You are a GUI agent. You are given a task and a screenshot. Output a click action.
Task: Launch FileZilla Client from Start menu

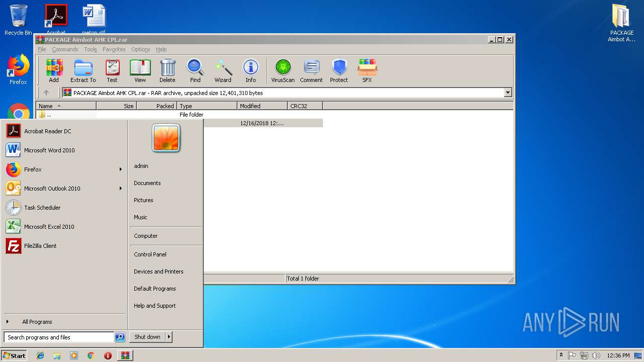click(x=64, y=246)
